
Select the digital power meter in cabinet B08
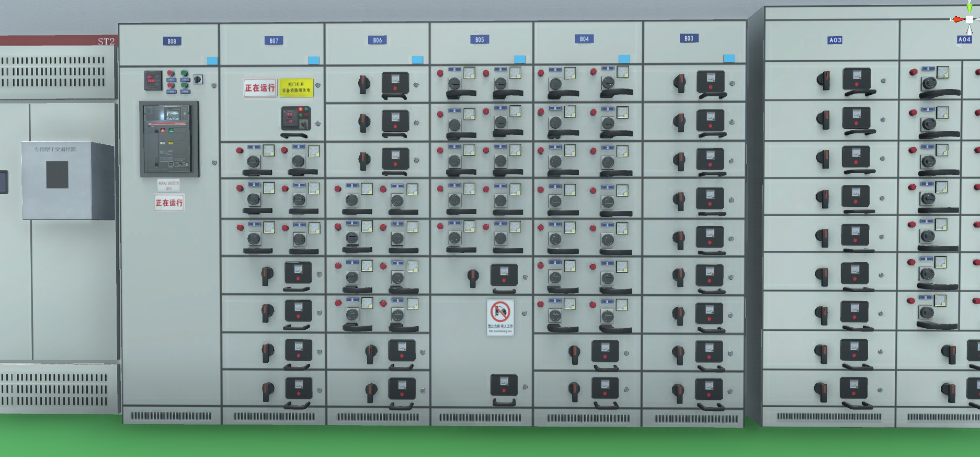(153, 81)
